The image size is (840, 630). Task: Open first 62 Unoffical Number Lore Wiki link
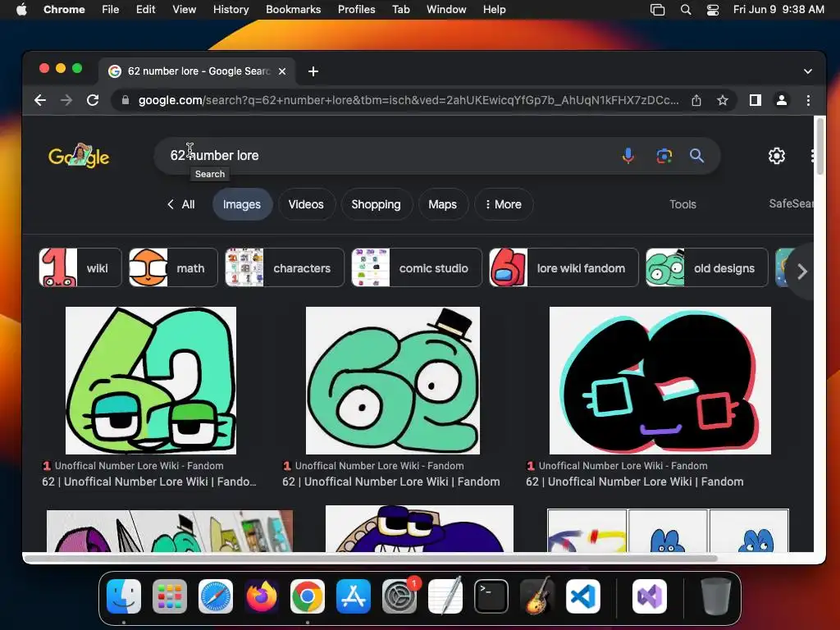[149, 482]
